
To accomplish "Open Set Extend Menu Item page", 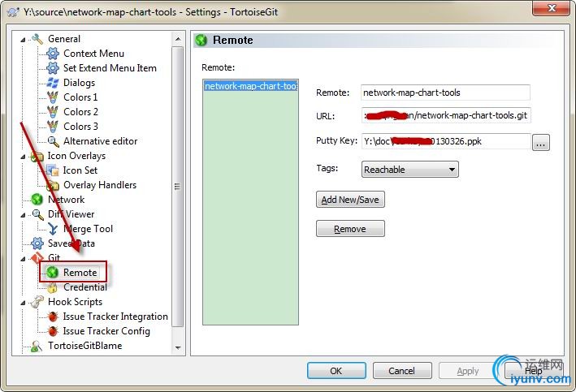I will click(x=110, y=68).
